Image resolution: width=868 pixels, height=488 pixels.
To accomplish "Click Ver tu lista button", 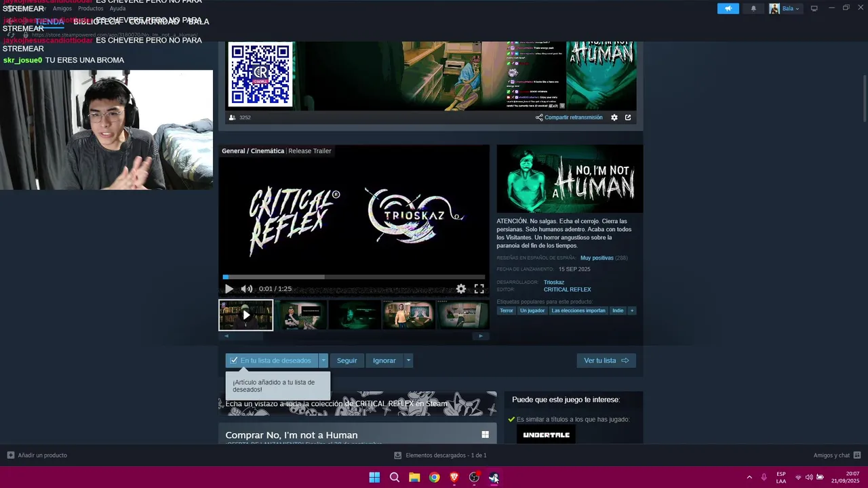I will pyautogui.click(x=606, y=361).
